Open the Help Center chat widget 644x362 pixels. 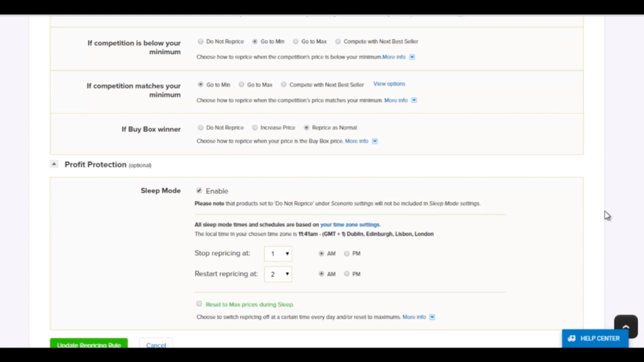[x=594, y=338]
